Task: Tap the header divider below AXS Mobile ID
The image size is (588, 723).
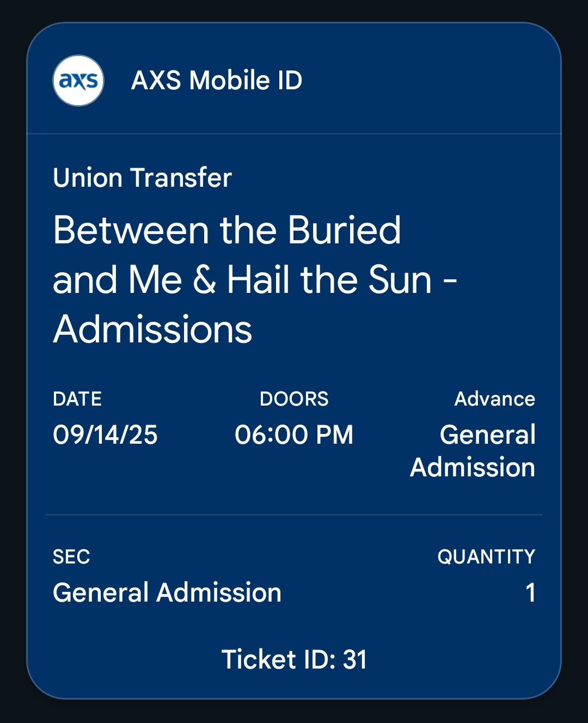Action: (x=294, y=133)
